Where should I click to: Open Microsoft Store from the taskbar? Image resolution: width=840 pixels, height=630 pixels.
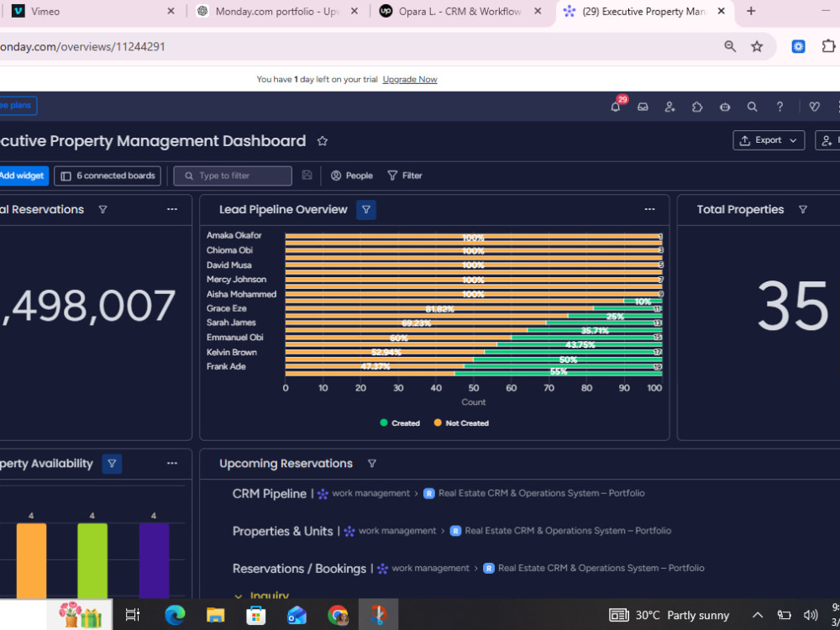[256, 615]
